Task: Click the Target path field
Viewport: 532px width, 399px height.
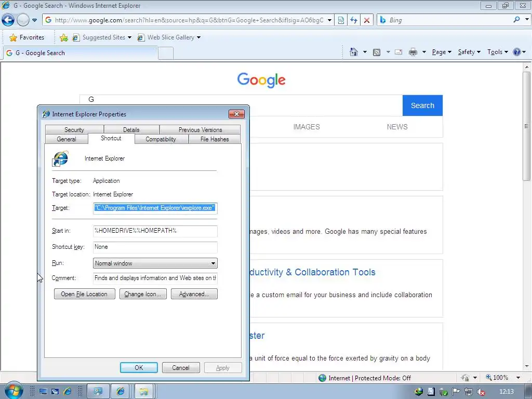Action: (x=155, y=208)
